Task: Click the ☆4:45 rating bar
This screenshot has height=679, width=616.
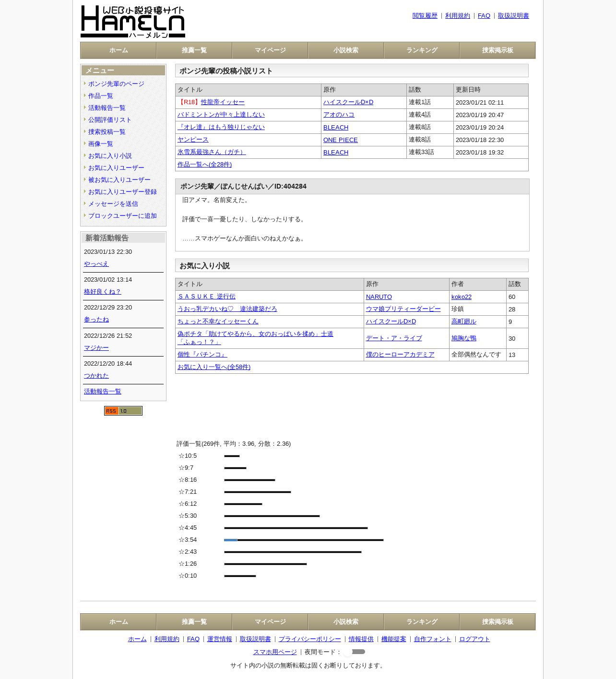Action: click(x=296, y=528)
